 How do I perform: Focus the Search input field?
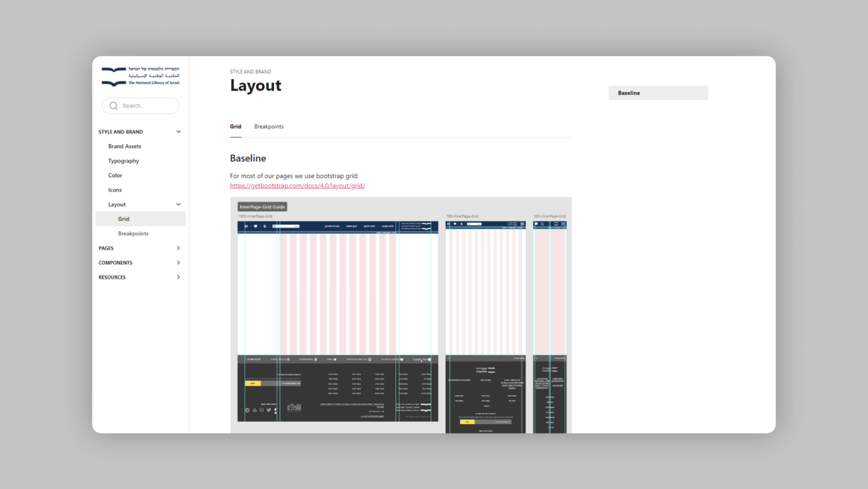[x=148, y=106]
